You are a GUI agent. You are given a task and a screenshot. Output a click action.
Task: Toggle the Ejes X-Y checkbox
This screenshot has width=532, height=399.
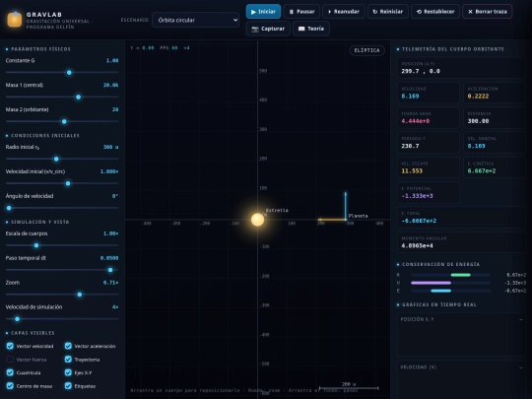point(68,372)
